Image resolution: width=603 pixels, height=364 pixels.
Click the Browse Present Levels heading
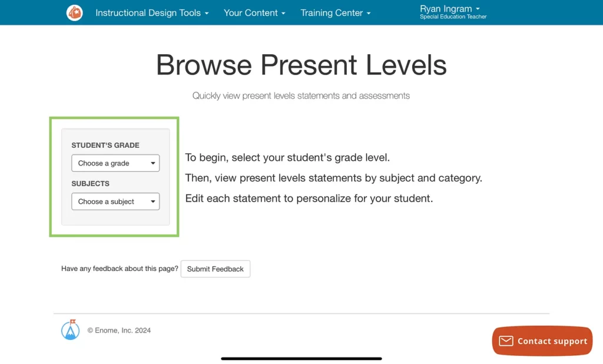point(301,65)
